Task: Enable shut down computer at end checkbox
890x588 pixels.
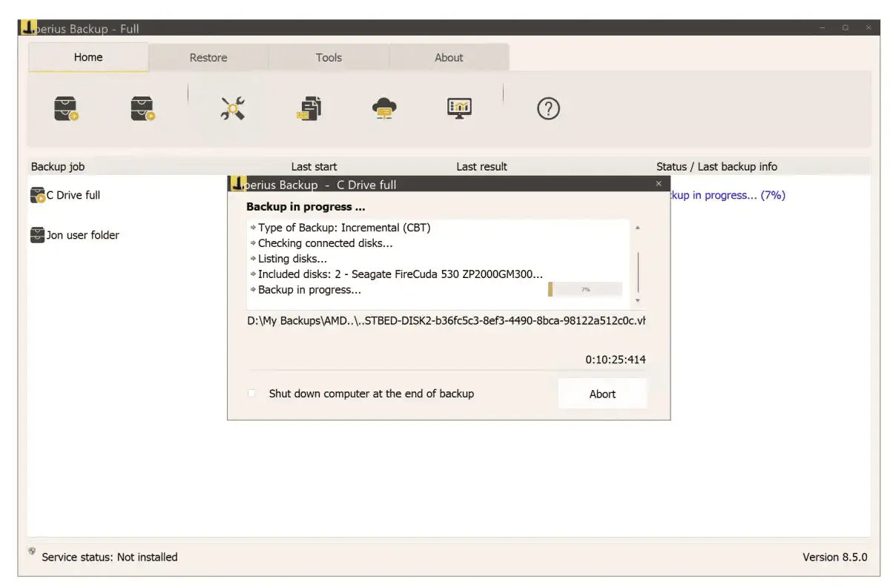Action: [252, 394]
